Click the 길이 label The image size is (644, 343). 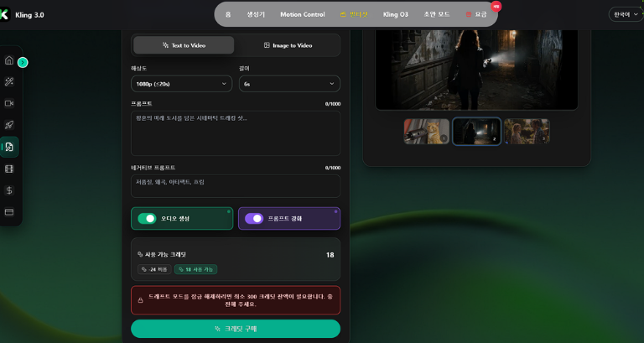pos(244,68)
